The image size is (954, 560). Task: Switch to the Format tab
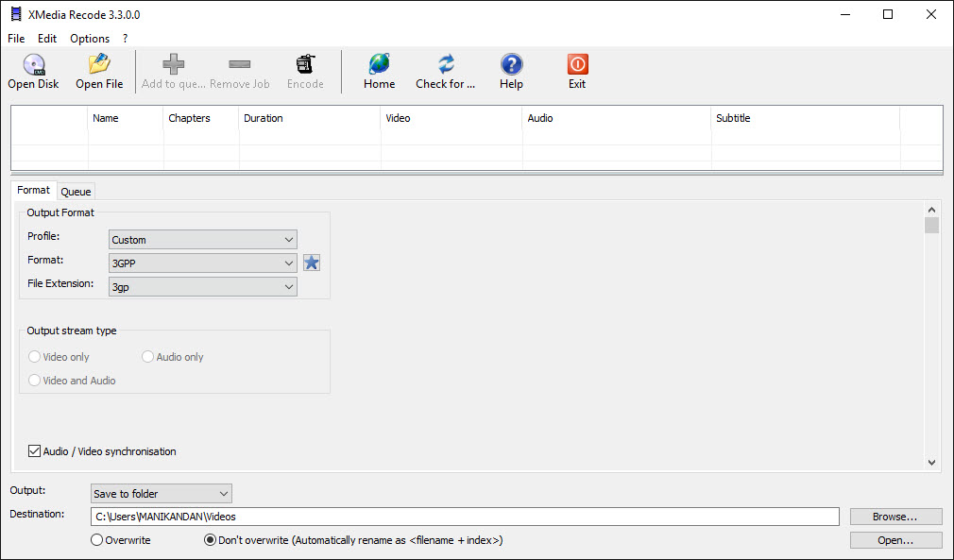click(x=33, y=191)
